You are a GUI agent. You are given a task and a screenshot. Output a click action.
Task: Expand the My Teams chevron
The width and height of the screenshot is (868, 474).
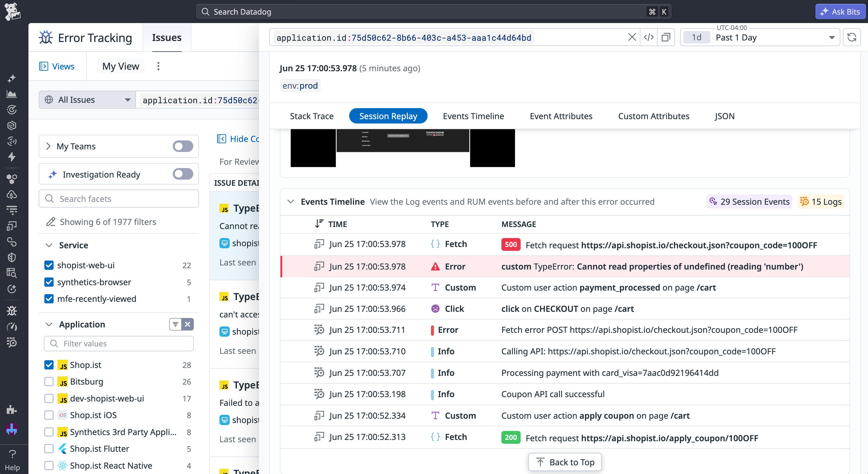(48, 146)
